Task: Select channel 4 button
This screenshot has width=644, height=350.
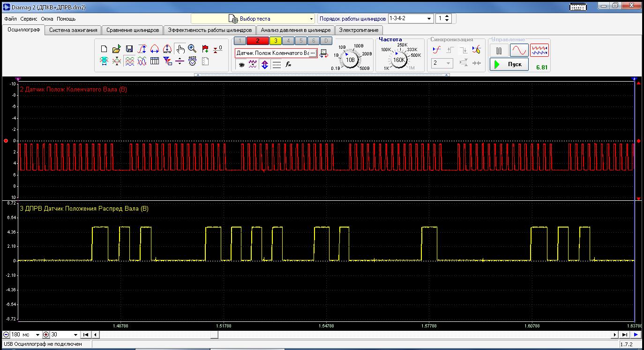Action: [288, 41]
